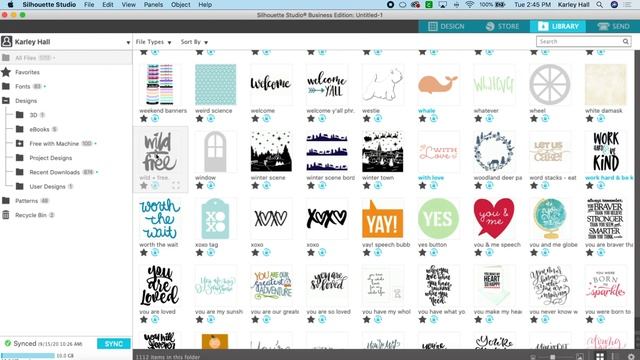Toggle favorite star for welcome y'all phrase
Viewport: 640px width, 360px height.
tap(311, 118)
